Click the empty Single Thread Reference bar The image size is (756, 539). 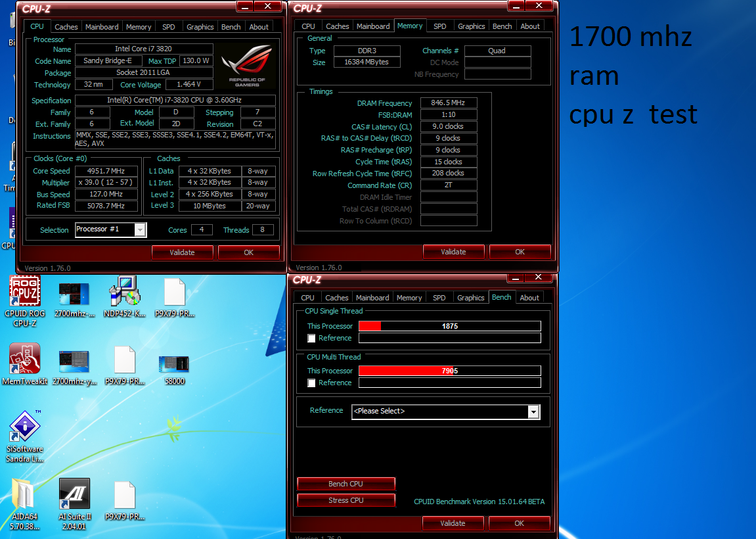coord(450,338)
